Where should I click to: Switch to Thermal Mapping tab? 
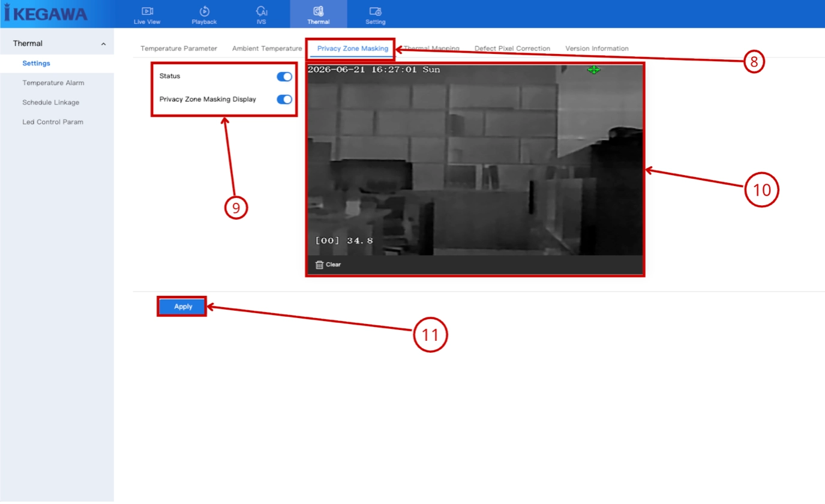pos(431,49)
